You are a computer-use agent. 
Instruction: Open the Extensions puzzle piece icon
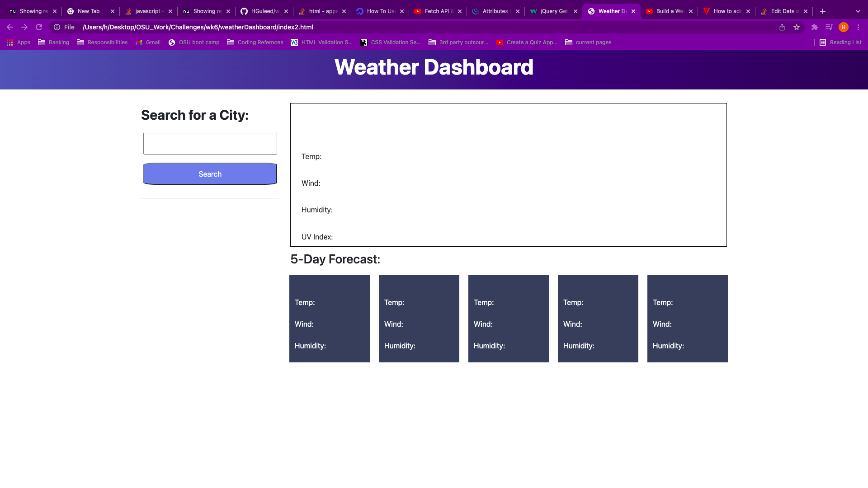pyautogui.click(x=815, y=27)
